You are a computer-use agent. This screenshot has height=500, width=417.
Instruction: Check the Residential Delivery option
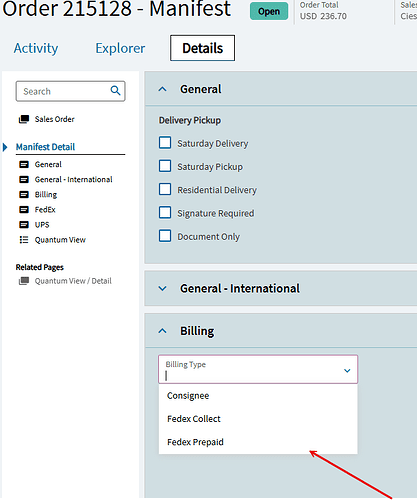(x=165, y=189)
